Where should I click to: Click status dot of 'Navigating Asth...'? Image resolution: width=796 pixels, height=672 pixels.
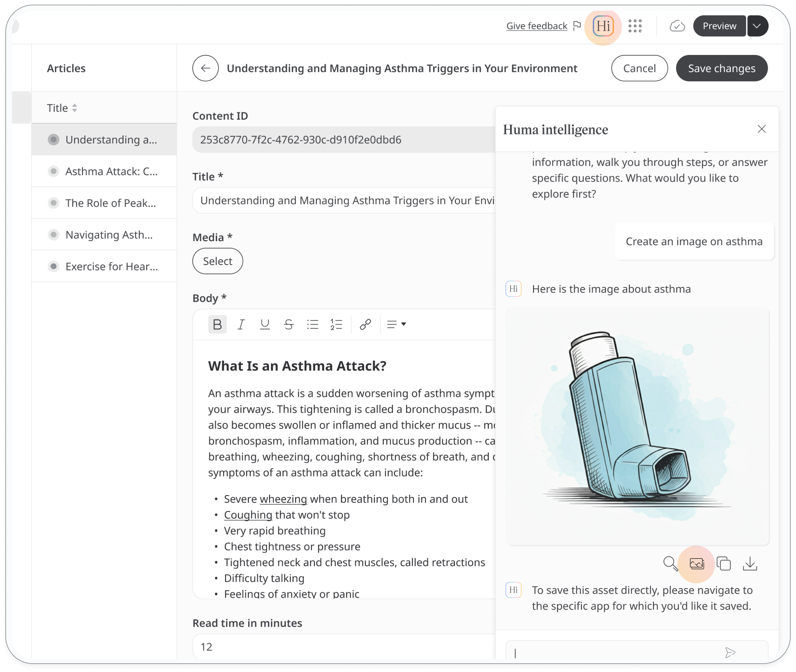(x=54, y=234)
